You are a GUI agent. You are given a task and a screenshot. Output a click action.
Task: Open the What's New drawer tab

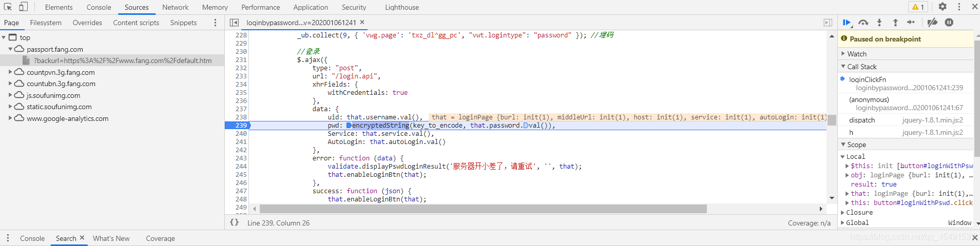111,238
